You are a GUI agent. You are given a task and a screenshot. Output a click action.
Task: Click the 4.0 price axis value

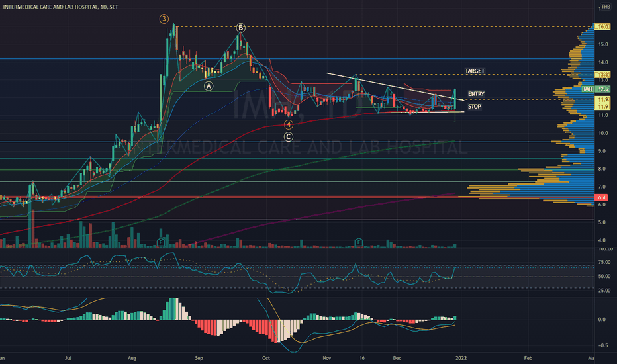(602, 240)
